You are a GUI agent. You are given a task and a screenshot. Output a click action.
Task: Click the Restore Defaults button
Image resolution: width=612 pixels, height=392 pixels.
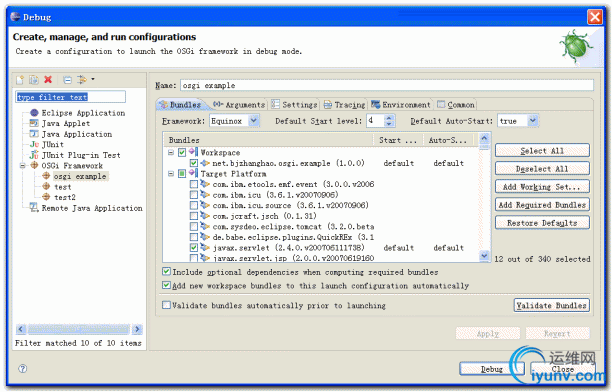(542, 223)
